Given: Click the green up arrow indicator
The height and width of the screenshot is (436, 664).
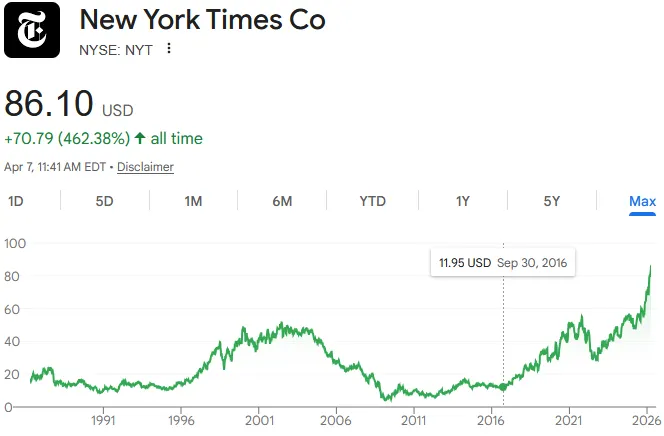Looking at the screenshot, I should (x=140, y=138).
